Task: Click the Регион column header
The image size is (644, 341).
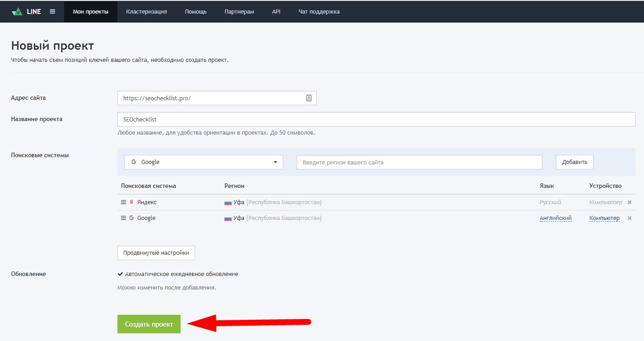Action: pos(234,186)
